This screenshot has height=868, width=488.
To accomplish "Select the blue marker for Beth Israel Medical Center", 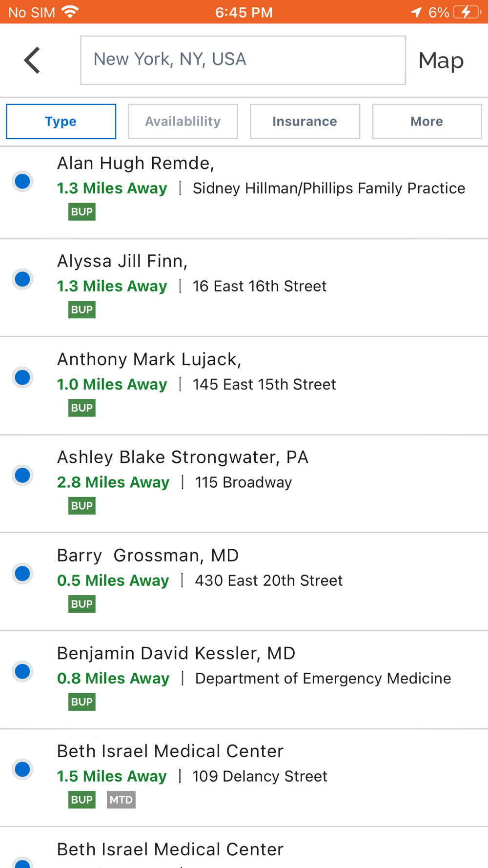I will click(x=22, y=769).
